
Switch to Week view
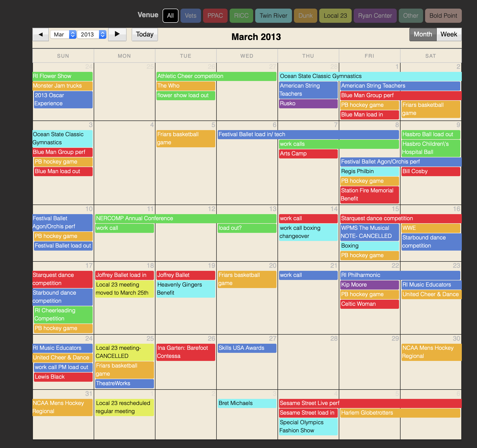tap(449, 34)
